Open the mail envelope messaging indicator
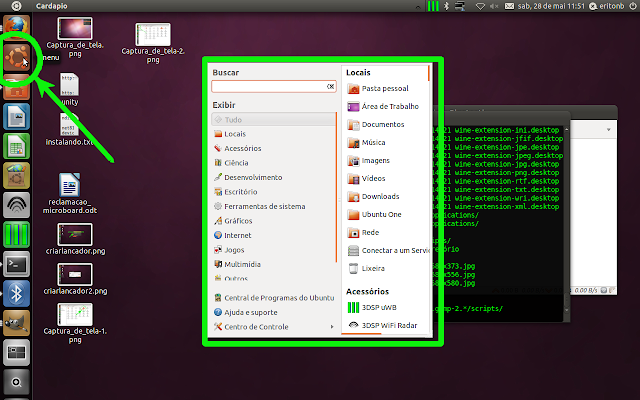Image resolution: width=640 pixels, height=400 pixels. coord(509,6)
